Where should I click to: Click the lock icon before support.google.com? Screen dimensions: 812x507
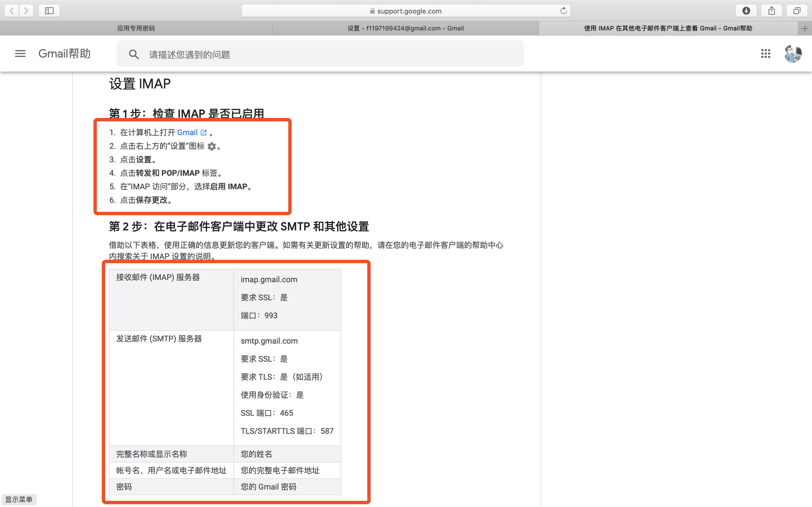coord(372,10)
